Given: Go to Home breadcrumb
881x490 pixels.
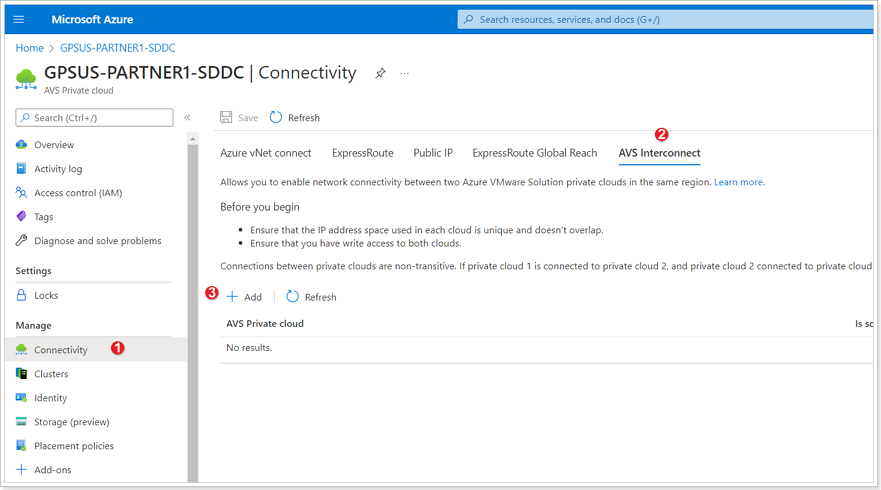Looking at the screenshot, I should click(x=30, y=48).
